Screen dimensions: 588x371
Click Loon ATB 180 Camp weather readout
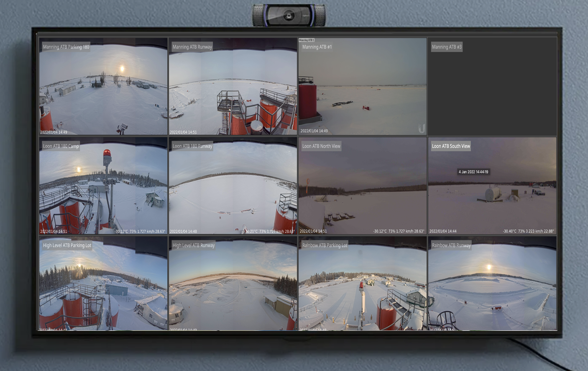click(x=140, y=231)
